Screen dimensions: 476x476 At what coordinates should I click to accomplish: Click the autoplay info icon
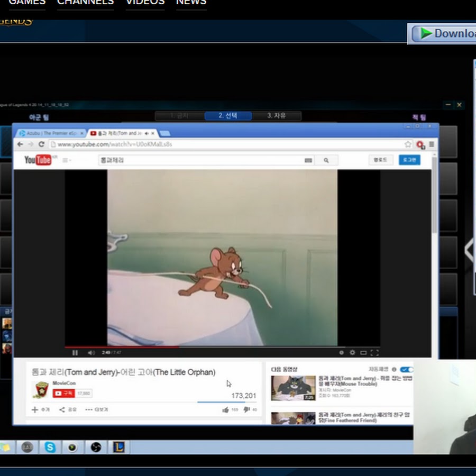click(x=394, y=369)
